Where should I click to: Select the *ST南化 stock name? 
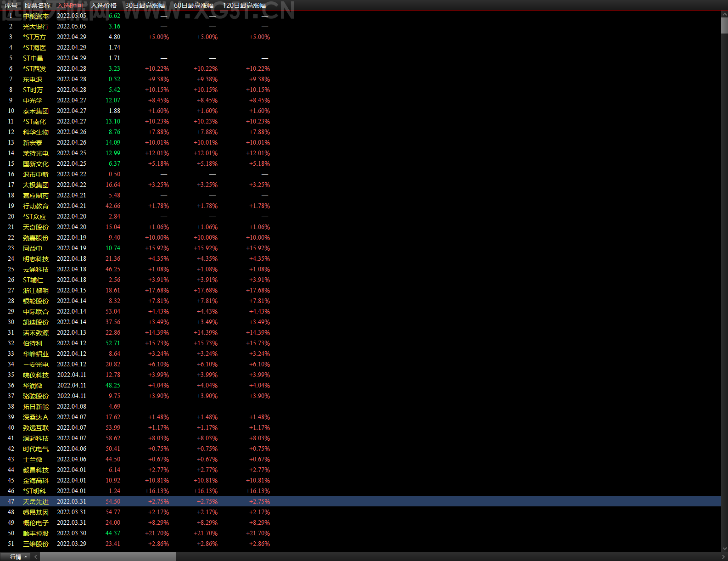34,122
